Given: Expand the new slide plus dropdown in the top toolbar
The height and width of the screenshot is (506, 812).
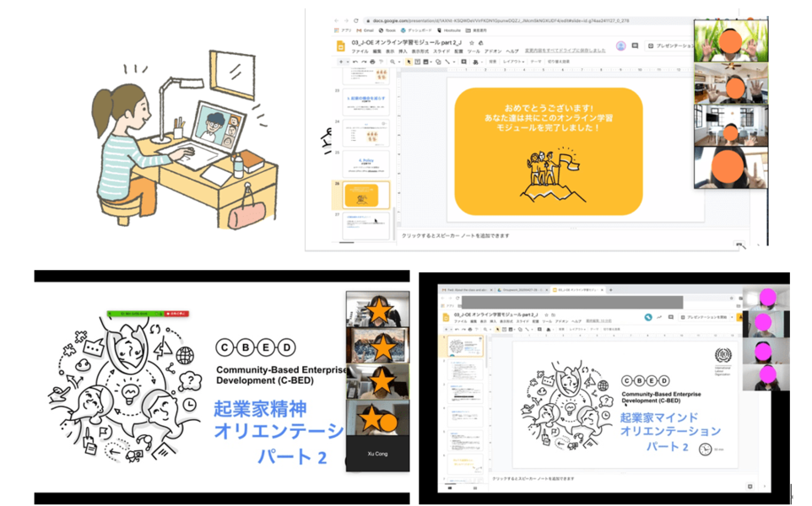Looking at the screenshot, I should coord(347,62).
